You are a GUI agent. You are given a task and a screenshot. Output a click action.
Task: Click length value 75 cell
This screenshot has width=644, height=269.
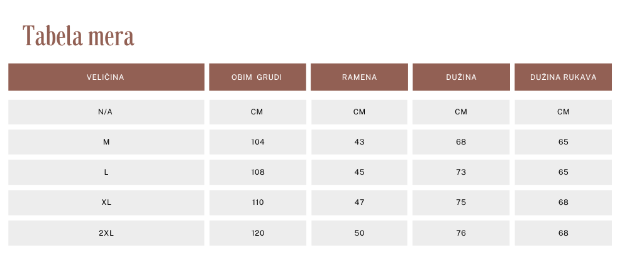point(461,202)
